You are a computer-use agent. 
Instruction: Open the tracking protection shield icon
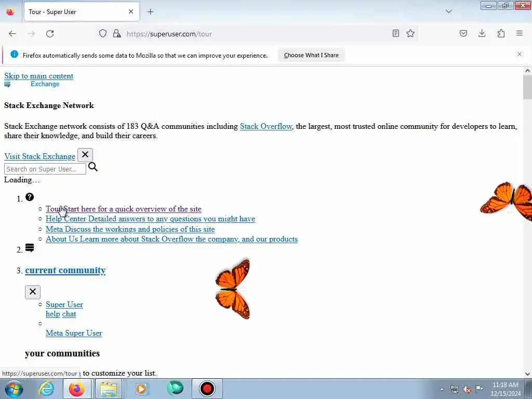(103, 33)
